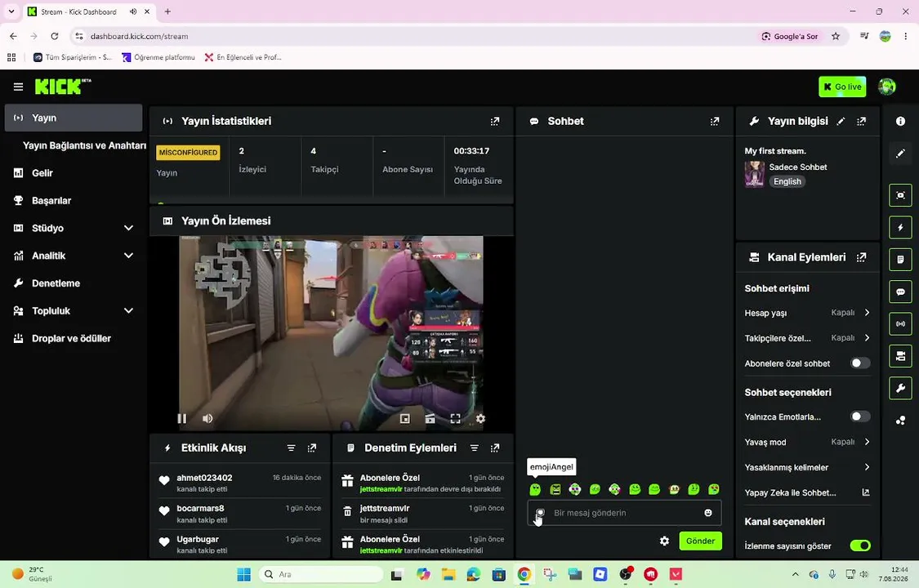Image resolution: width=919 pixels, height=588 pixels.
Task: Toggle the Abonelere özel sohbet switch
Action: (x=860, y=363)
